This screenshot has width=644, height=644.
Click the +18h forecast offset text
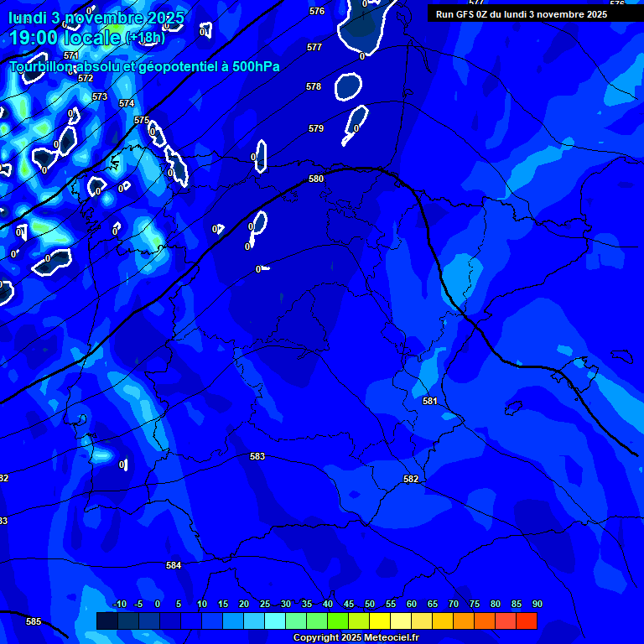point(145,39)
